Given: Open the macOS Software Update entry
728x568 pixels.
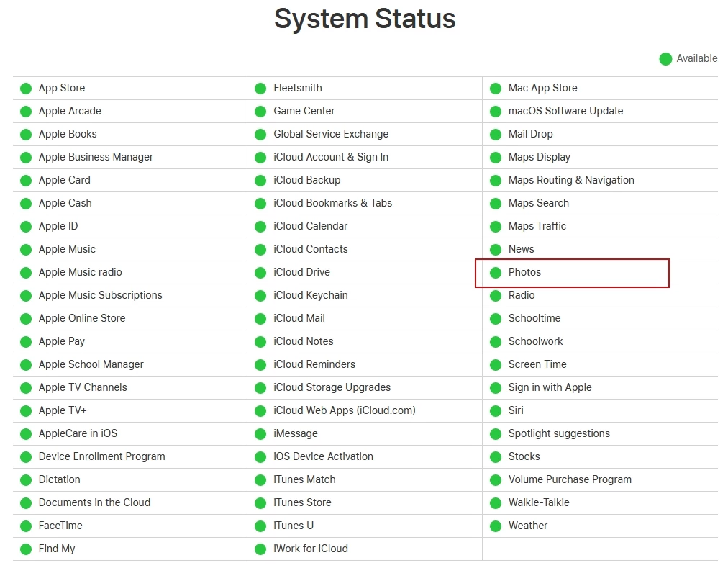Looking at the screenshot, I should pyautogui.click(x=565, y=111).
